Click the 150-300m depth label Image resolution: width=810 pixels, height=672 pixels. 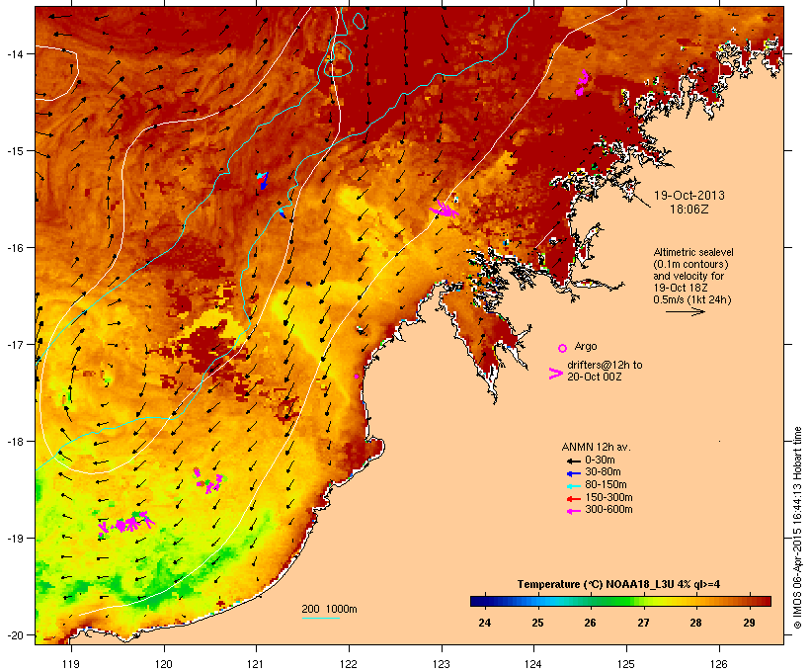pos(609,497)
